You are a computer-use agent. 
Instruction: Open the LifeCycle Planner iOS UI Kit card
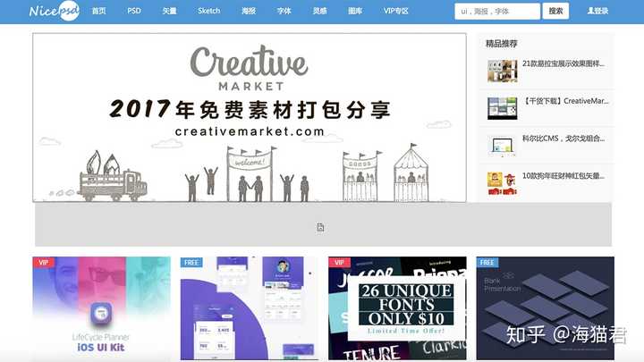coord(101,308)
